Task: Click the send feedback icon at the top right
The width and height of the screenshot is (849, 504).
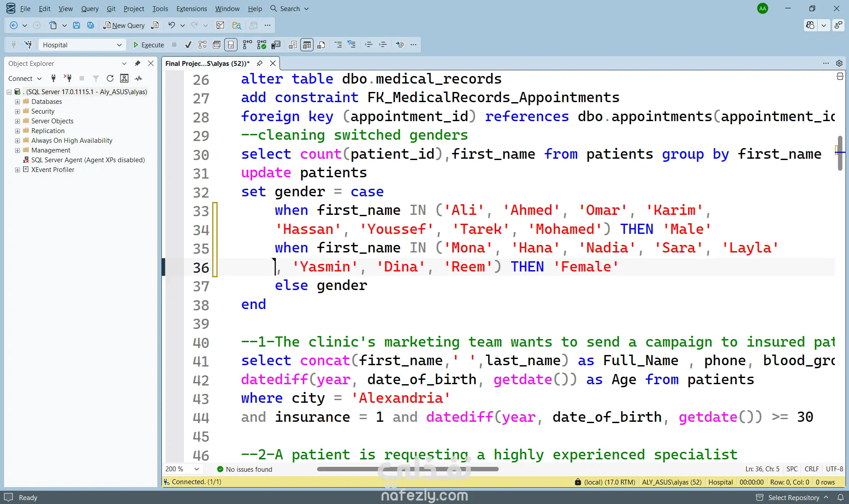Action: point(838,25)
